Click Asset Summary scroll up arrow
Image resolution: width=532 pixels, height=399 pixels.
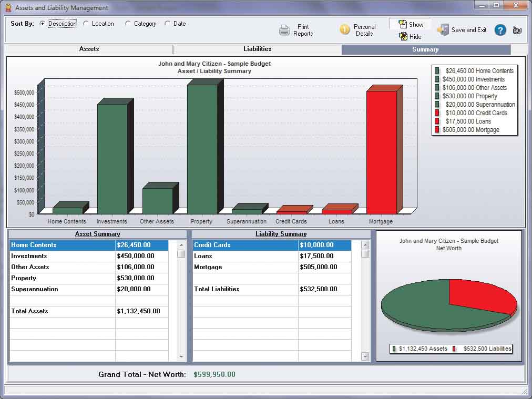(181, 244)
